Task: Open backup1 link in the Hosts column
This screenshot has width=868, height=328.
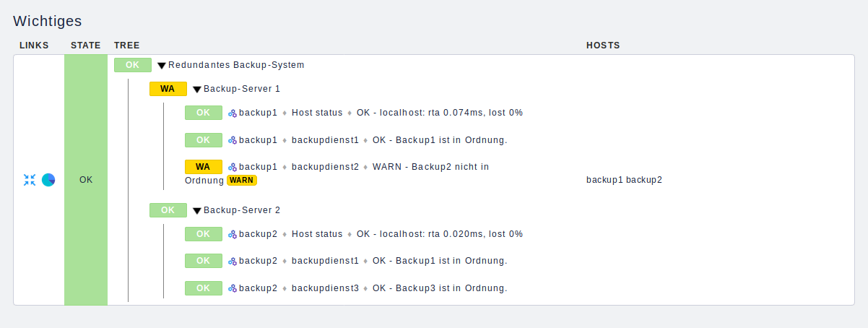Action: 604,180
